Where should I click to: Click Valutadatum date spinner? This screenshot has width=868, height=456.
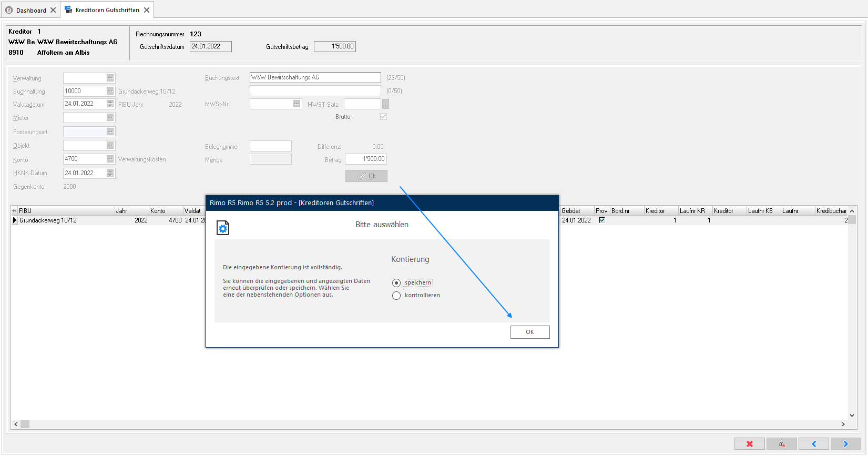click(x=110, y=104)
